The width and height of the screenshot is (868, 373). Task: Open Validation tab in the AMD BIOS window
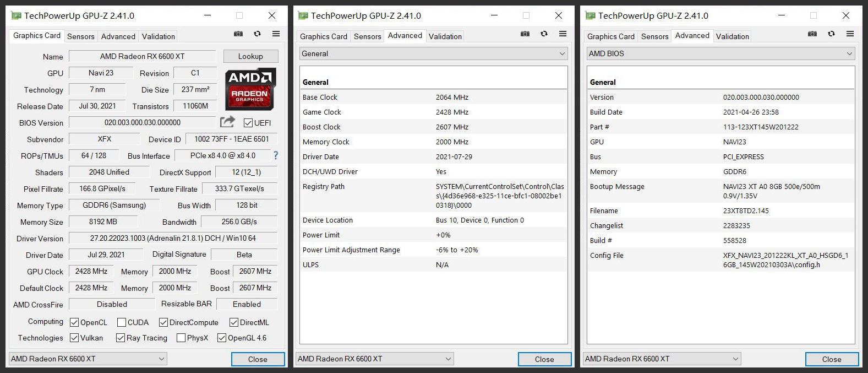(732, 36)
